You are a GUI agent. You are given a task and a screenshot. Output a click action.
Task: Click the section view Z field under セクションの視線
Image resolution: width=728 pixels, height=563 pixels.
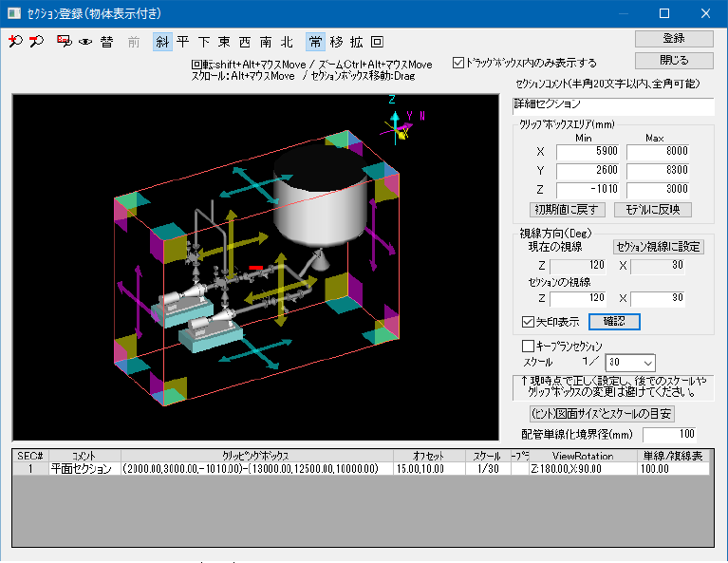click(x=578, y=298)
